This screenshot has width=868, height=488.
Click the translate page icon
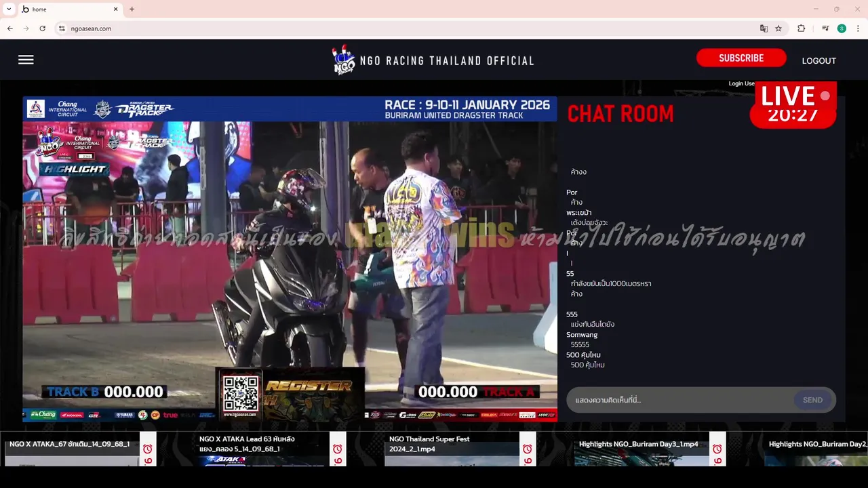click(764, 28)
